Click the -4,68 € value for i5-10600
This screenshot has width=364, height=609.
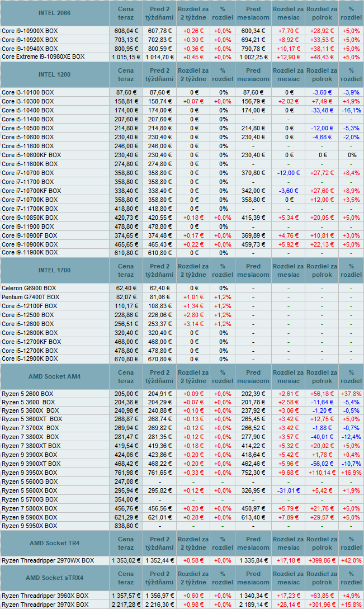(322, 137)
